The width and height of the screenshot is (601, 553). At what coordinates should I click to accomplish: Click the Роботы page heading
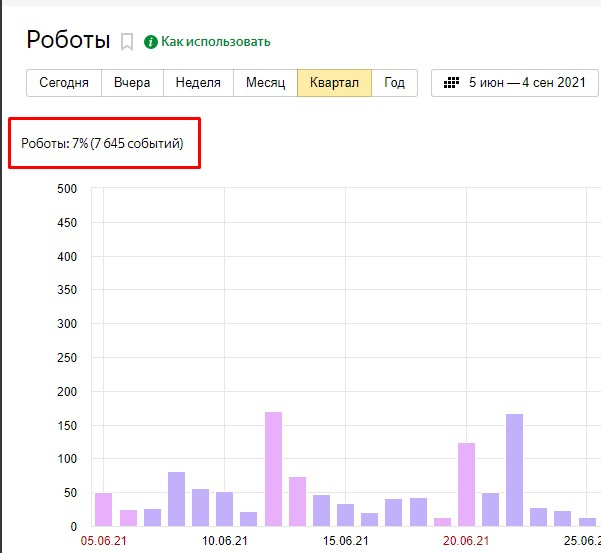point(68,40)
